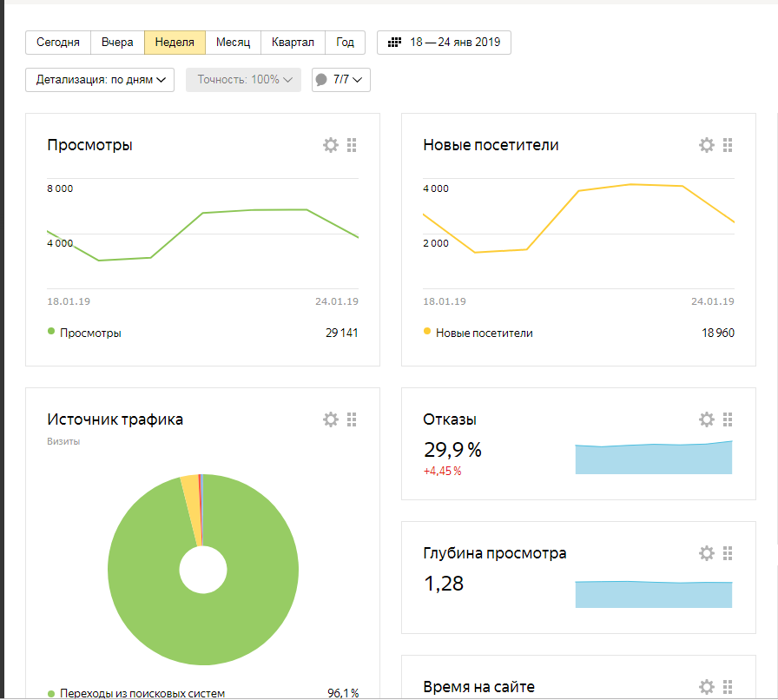
Task: Open settings gear of Новые посетители widget
Action: (x=707, y=145)
